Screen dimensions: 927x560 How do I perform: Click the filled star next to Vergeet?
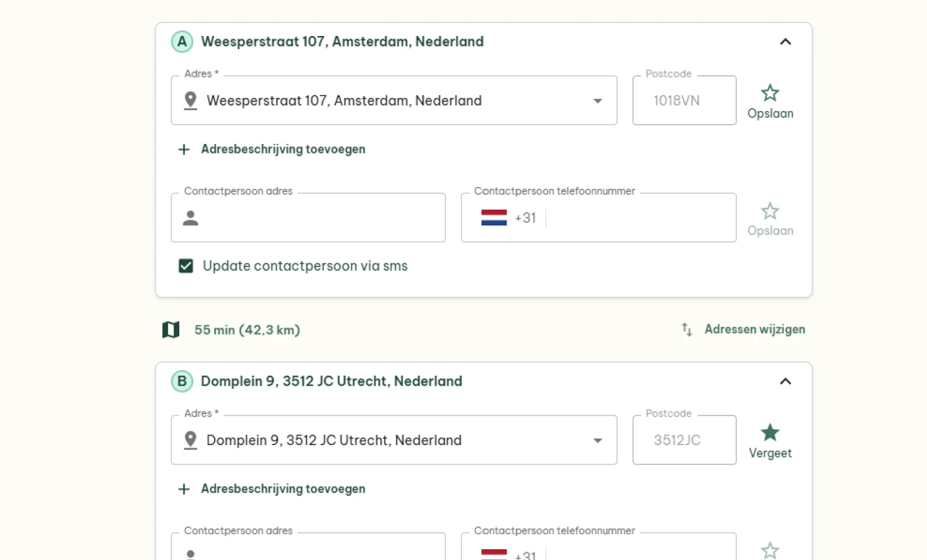(x=770, y=432)
